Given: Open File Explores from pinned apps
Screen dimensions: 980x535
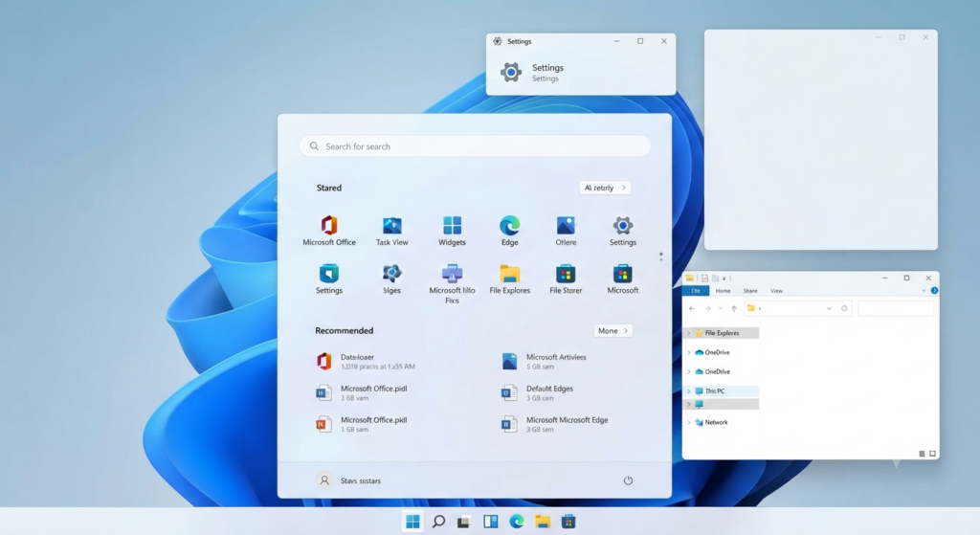Looking at the screenshot, I should pos(509,279).
